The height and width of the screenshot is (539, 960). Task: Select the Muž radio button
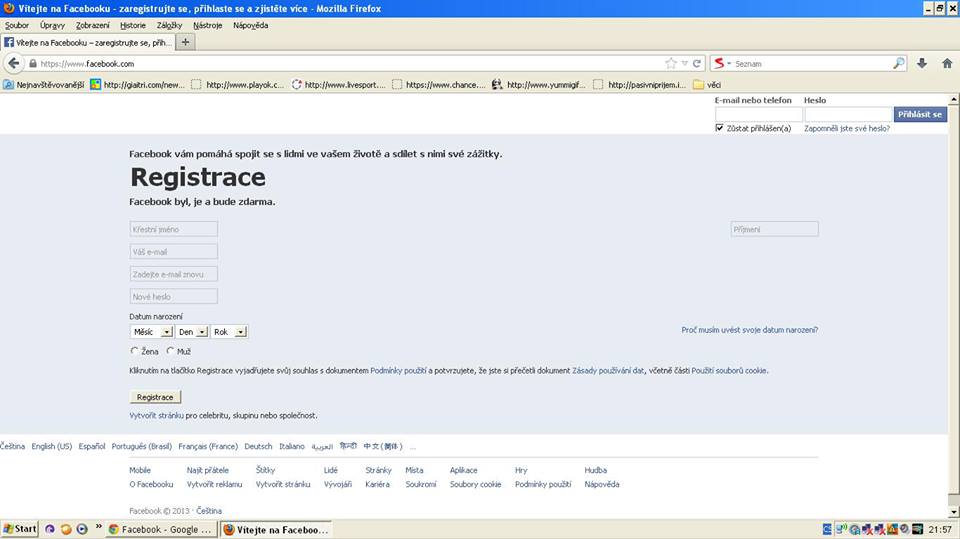(170, 351)
